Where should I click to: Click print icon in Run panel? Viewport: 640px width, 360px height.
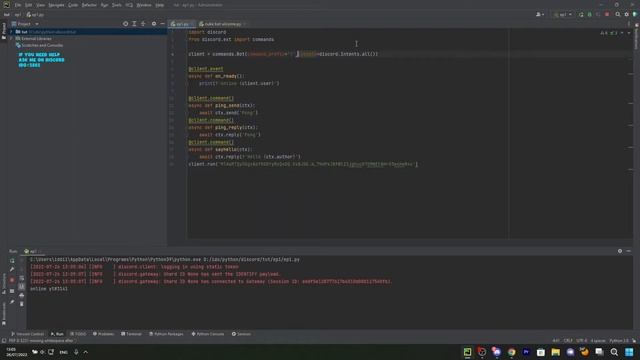(22, 296)
